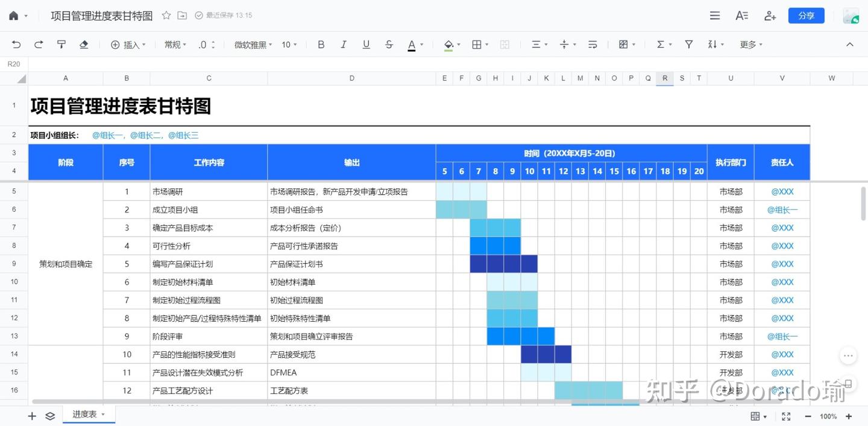Toggle italic formatting
The height and width of the screenshot is (426, 868).
coord(344,45)
